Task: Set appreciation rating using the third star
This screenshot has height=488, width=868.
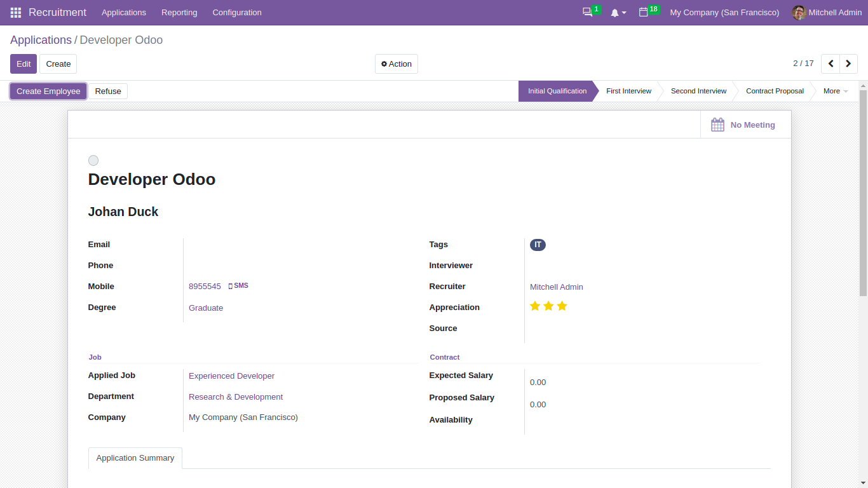Action: 562,306
